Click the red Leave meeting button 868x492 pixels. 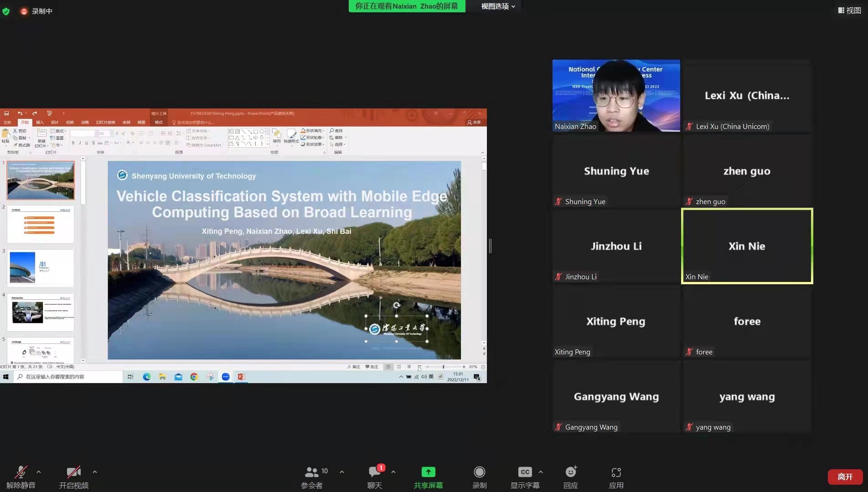845,477
